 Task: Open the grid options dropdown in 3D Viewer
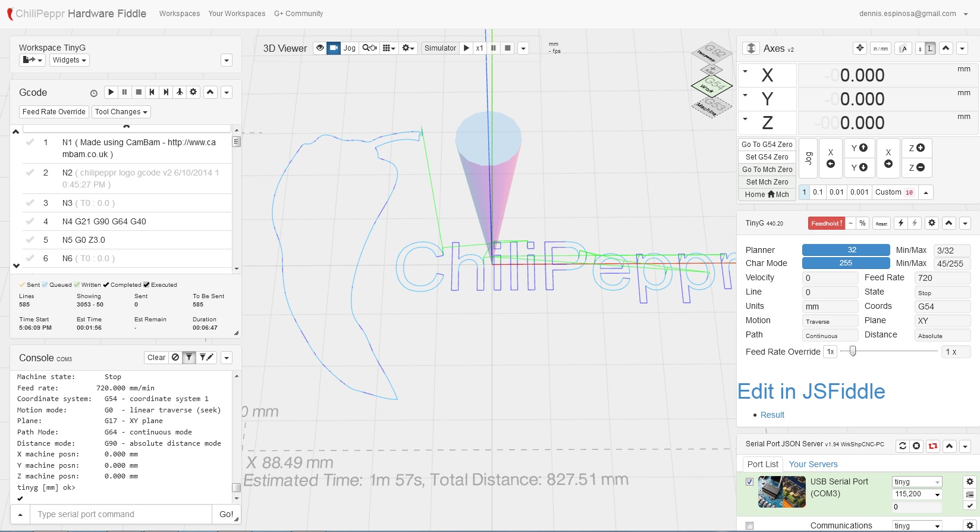(389, 48)
